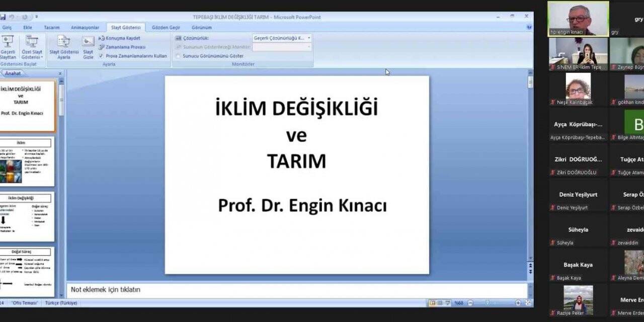The width and height of the screenshot is (644, 322).
Task: Switch to the 'Animasyonlar' ribbon tab
Action: coord(85,27)
